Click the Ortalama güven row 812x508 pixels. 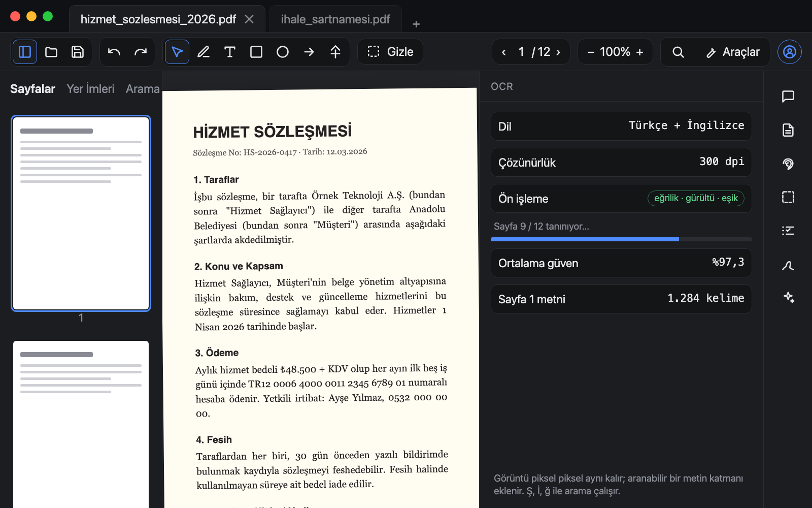621,263
